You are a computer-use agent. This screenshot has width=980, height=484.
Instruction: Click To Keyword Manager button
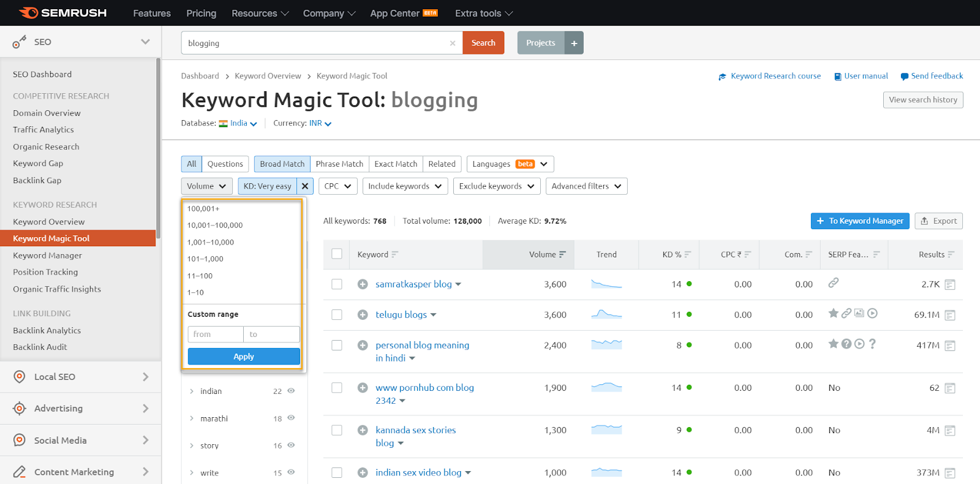[x=860, y=221]
